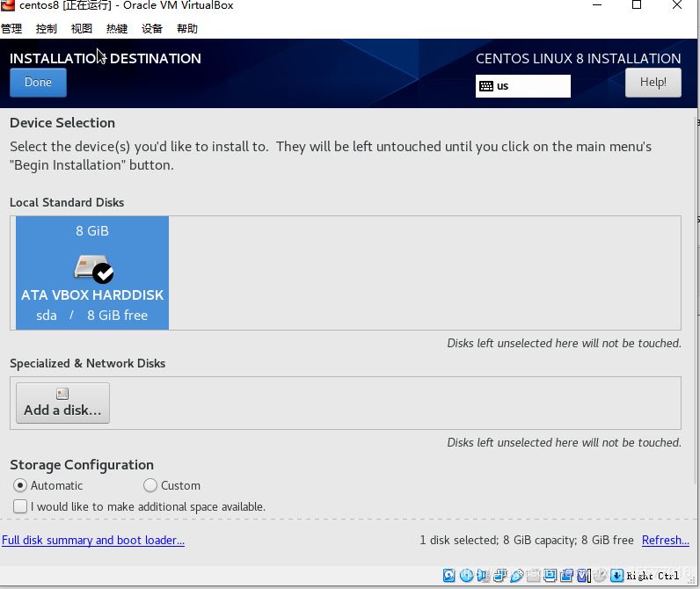Open the 帮助 menu
This screenshot has height=589, width=700.
[x=187, y=28]
